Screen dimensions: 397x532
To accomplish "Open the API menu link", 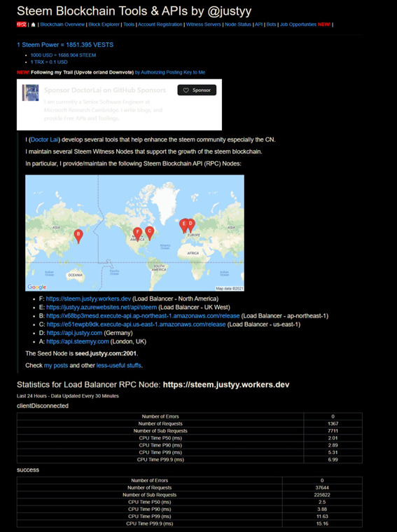I will pyautogui.click(x=258, y=25).
